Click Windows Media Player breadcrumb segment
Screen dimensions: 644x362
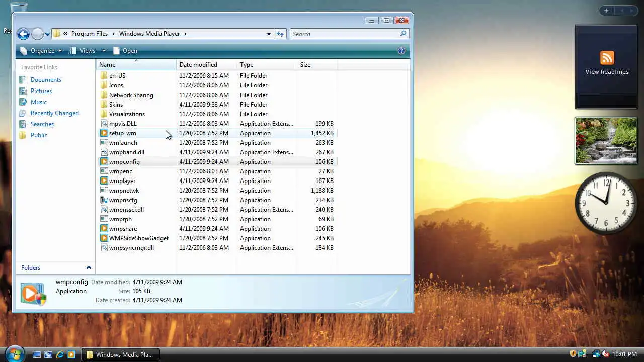coord(149,34)
